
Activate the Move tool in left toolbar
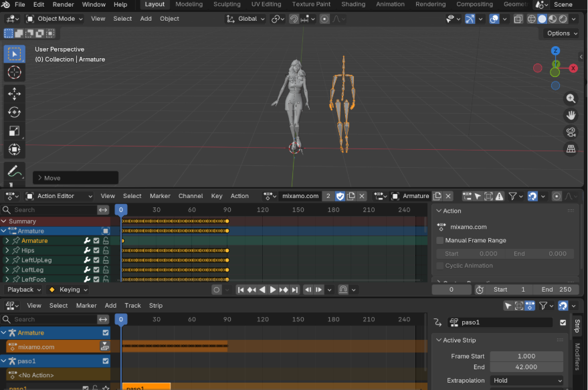14,93
